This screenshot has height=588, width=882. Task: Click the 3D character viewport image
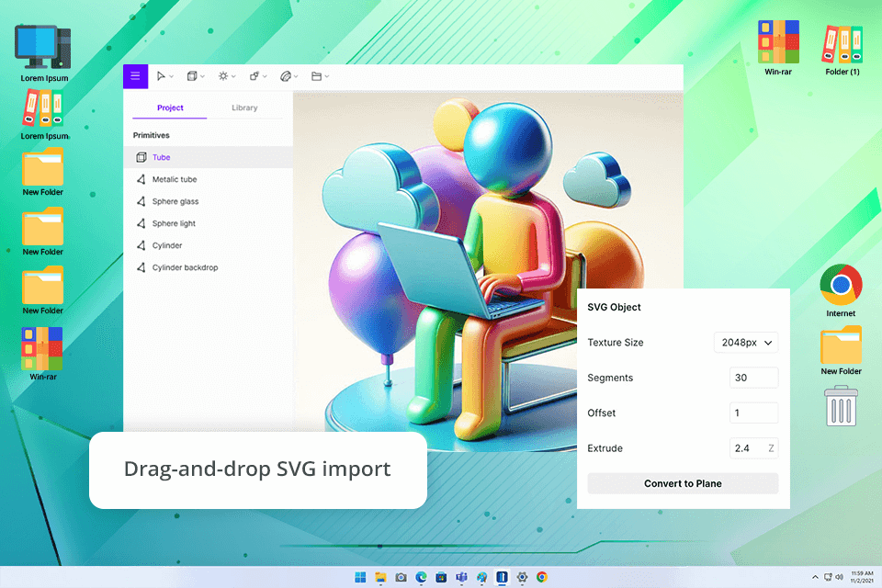click(x=488, y=270)
